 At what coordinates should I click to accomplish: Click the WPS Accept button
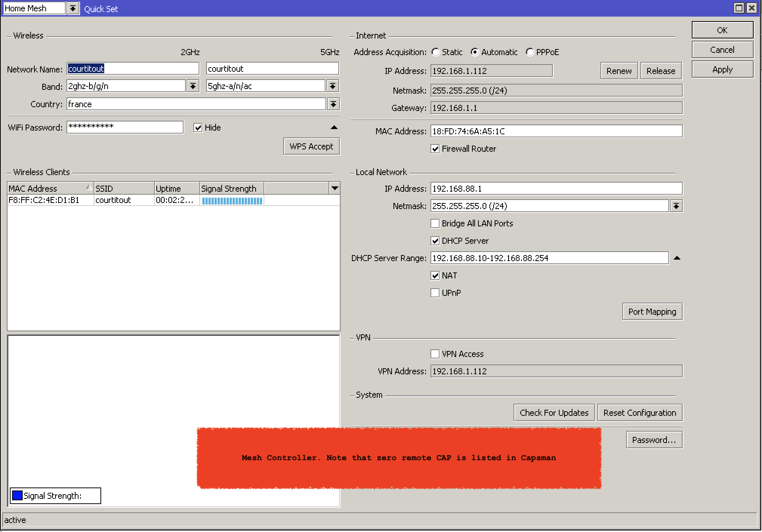(312, 146)
